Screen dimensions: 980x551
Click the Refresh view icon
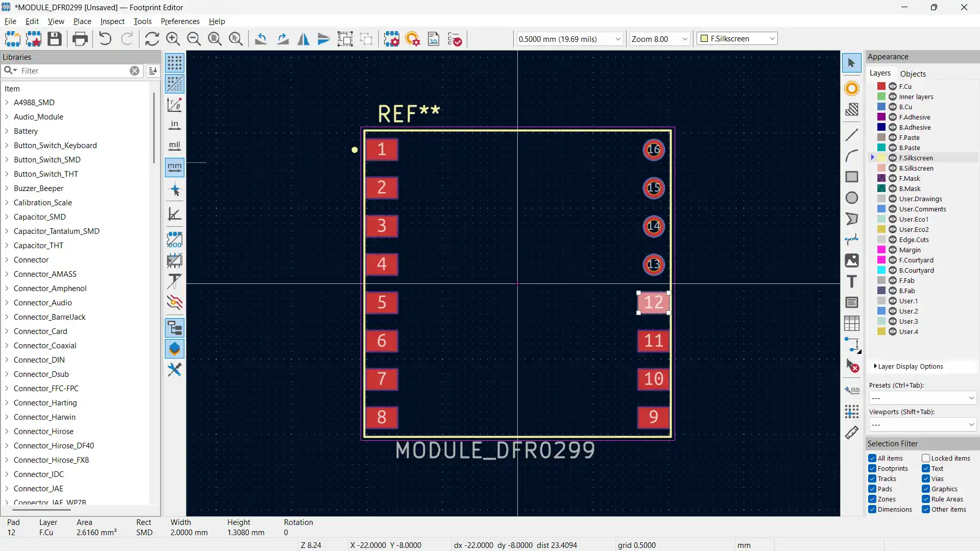[152, 39]
